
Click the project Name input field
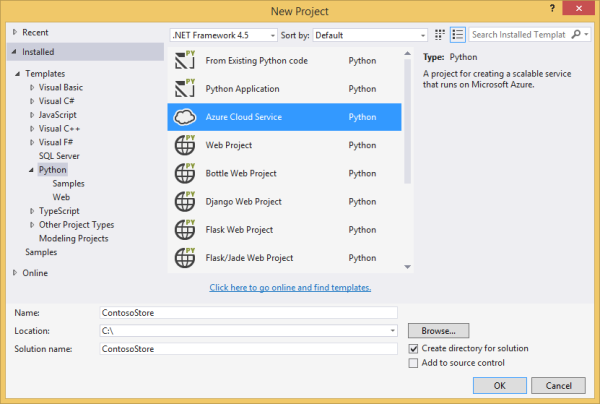point(248,312)
